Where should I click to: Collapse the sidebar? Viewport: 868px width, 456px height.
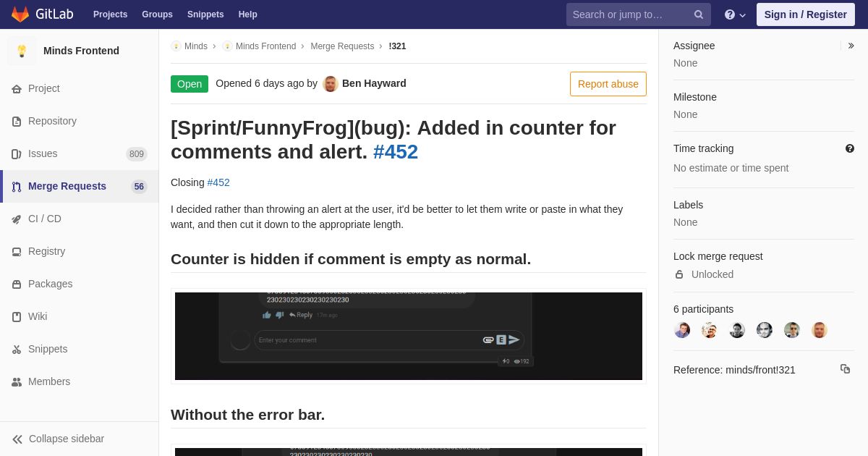pyautogui.click(x=80, y=439)
